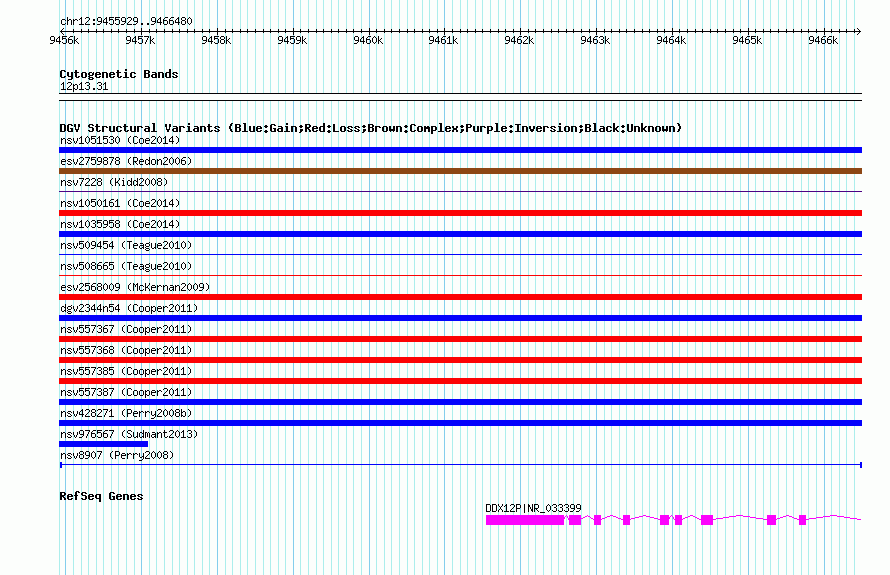The width and height of the screenshot is (890, 575).
Task: Click the RefSeq Genes track title
Action: (x=101, y=496)
